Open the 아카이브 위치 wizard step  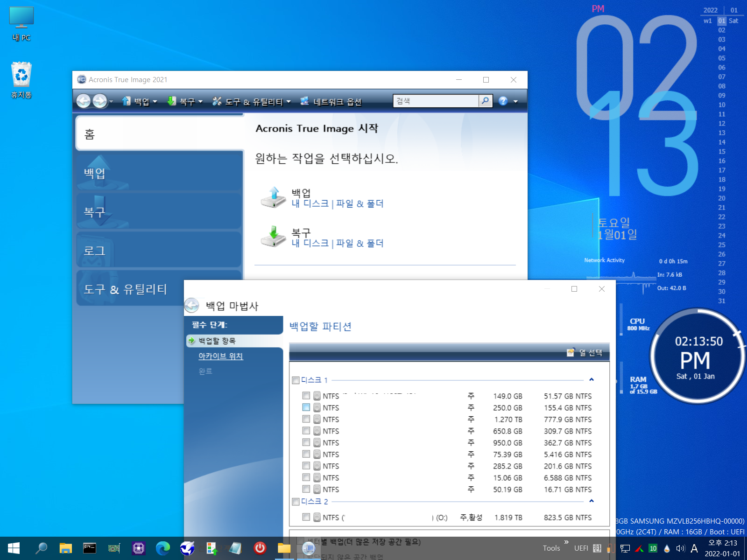coord(220,356)
